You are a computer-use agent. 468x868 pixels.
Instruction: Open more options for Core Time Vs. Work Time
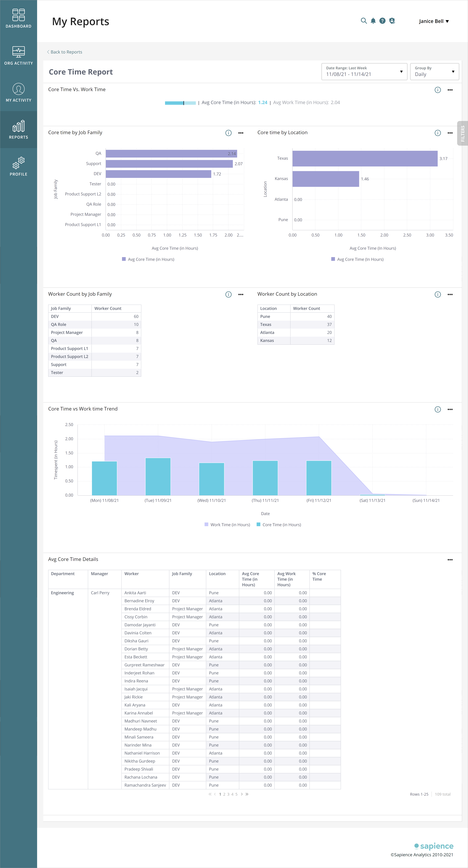point(450,90)
